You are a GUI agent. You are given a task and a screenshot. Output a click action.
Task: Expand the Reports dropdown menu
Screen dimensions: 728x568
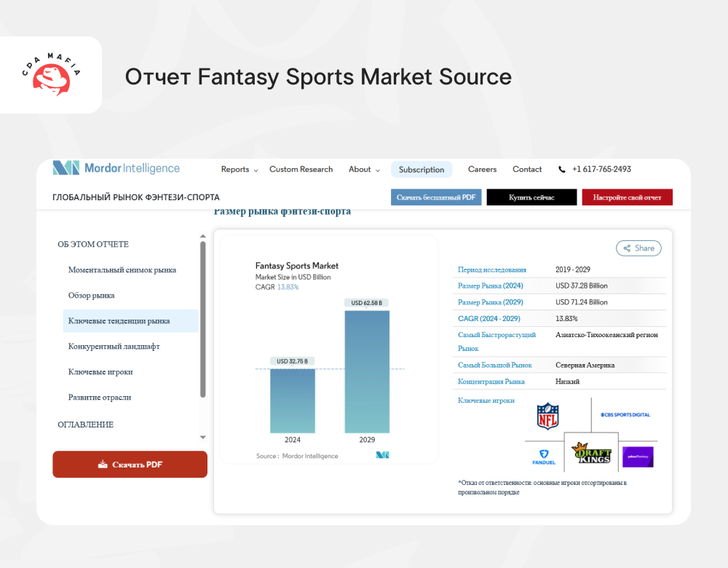coord(239,170)
